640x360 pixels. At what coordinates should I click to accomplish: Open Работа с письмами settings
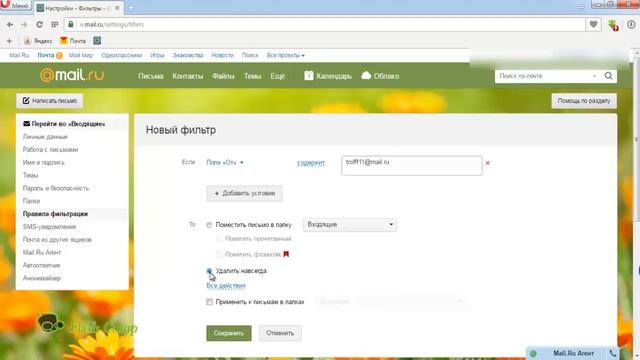(50, 149)
